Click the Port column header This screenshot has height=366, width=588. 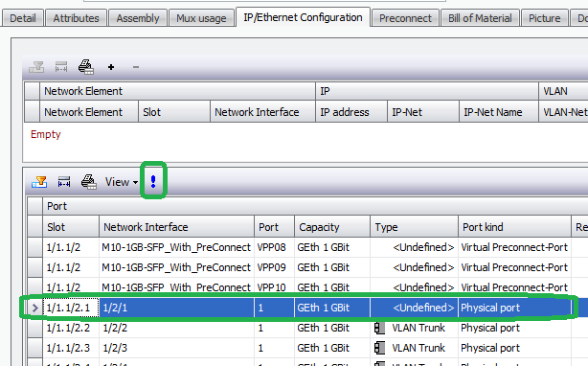(274, 227)
